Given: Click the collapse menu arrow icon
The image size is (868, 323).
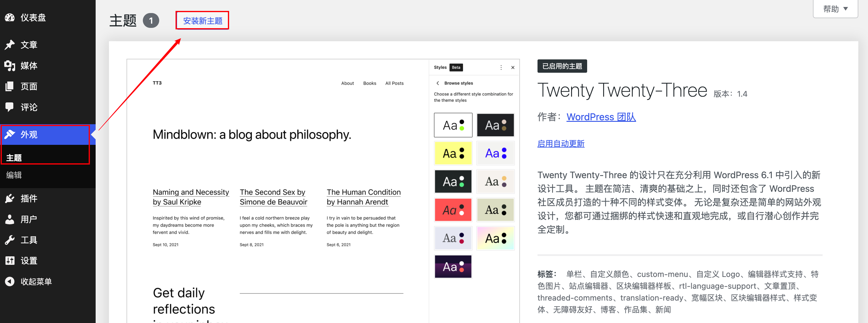Looking at the screenshot, I should tap(10, 281).
